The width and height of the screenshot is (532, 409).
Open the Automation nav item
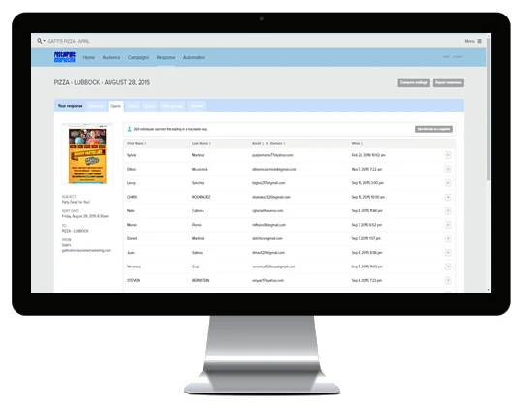click(x=194, y=57)
